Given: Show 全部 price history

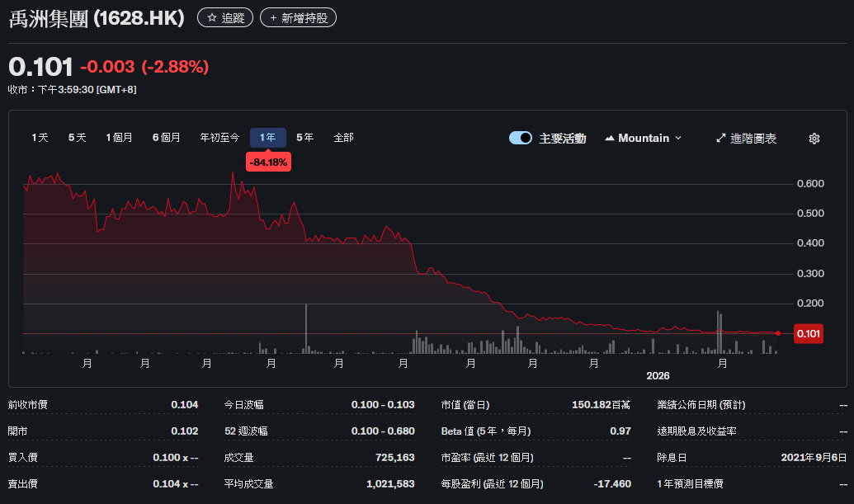Looking at the screenshot, I should click(343, 138).
